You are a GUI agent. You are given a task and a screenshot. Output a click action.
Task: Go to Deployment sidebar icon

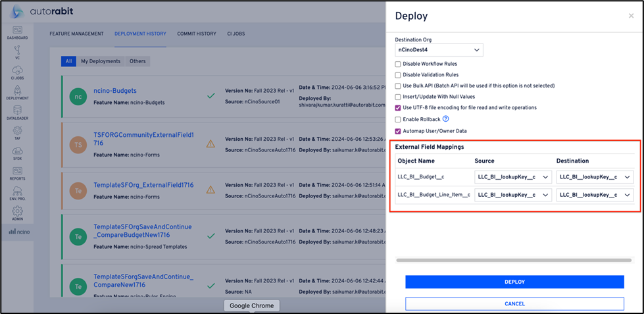tap(17, 92)
